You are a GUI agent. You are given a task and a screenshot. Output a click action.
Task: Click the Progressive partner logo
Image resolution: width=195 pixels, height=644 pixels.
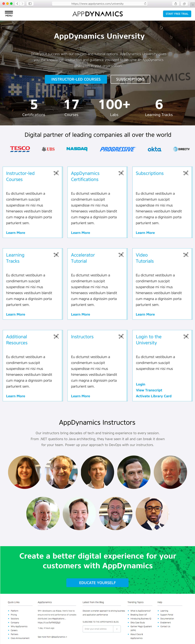pos(118,149)
